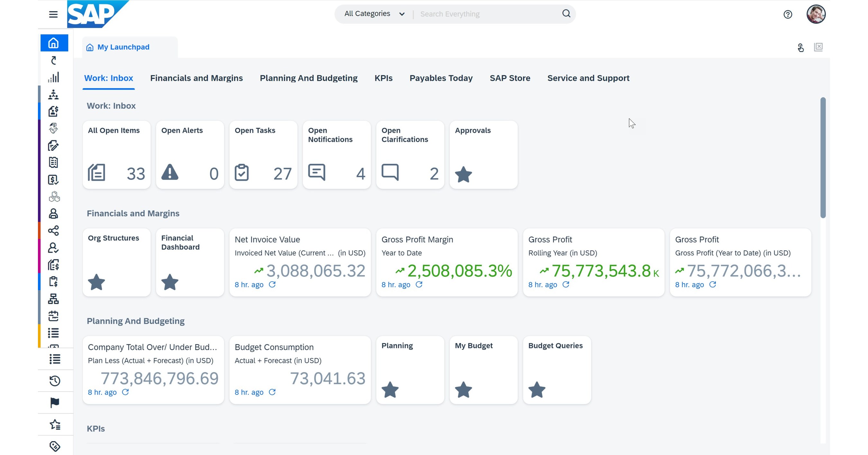Toggle the Financial Dashboard favorite star

tap(170, 282)
